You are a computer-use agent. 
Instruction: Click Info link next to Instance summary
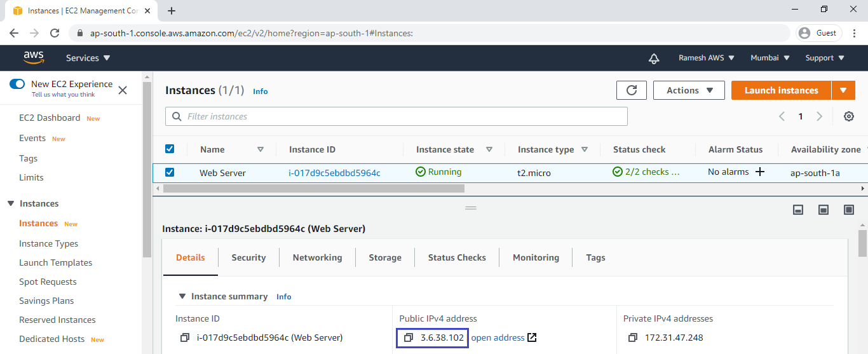(283, 297)
